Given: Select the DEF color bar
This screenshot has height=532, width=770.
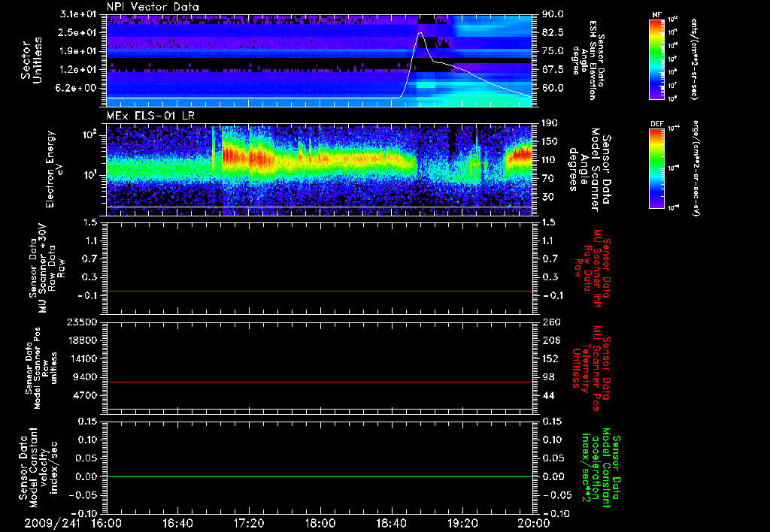Looking at the screenshot, I should click(x=657, y=168).
